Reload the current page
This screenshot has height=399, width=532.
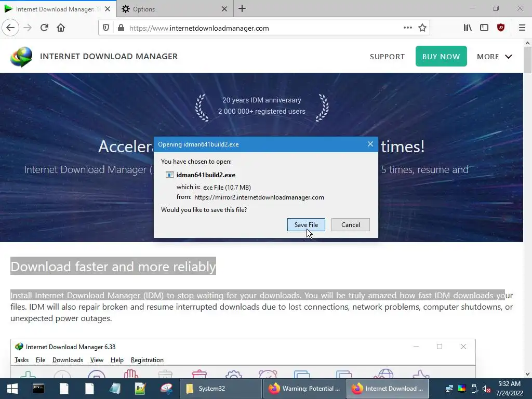tap(45, 28)
